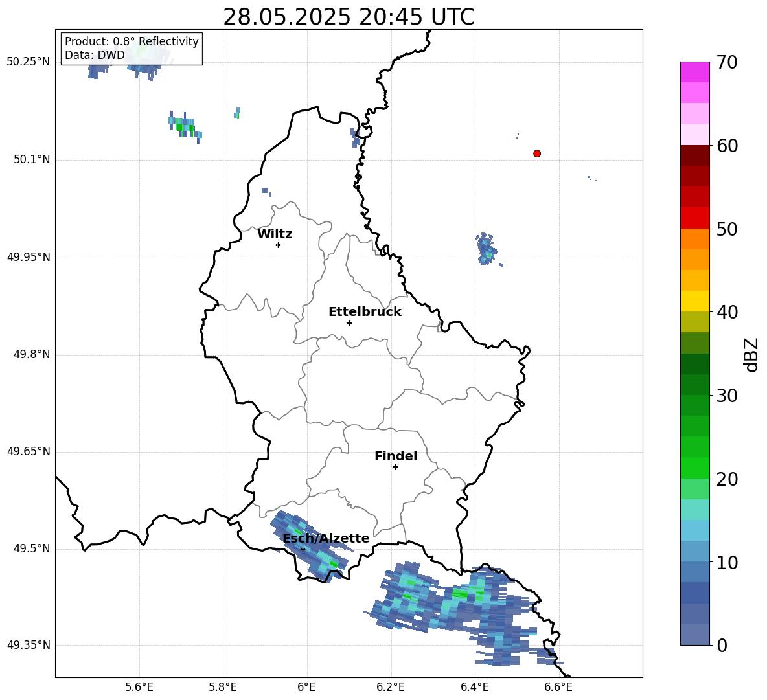
Task: Click the 6°E longitude label
Action: tap(306, 687)
